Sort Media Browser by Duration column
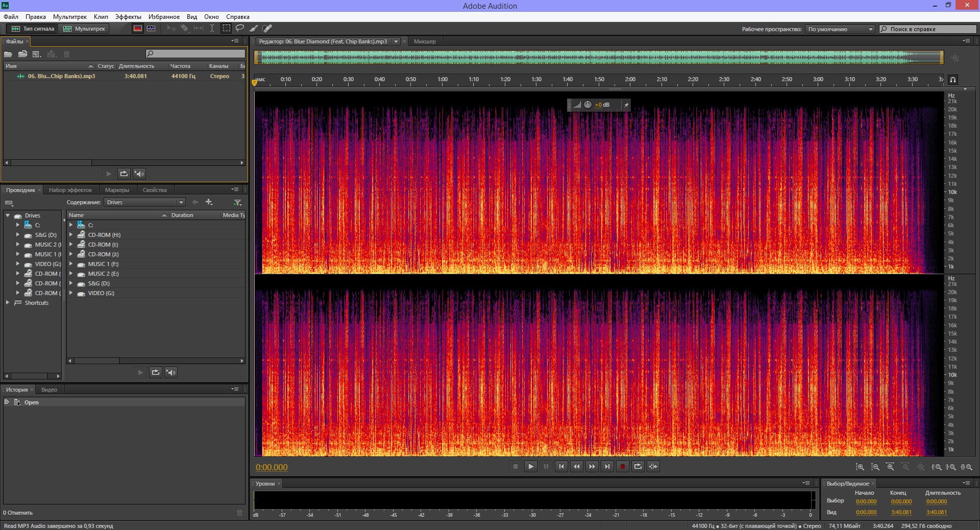This screenshot has height=530, width=980. pyautogui.click(x=194, y=215)
